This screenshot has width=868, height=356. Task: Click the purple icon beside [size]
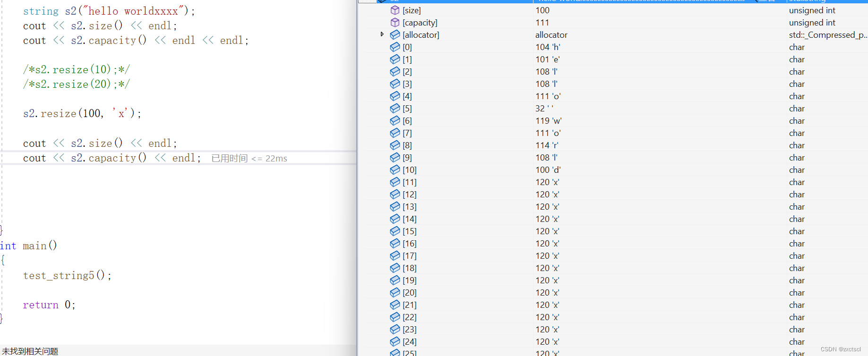tap(395, 10)
